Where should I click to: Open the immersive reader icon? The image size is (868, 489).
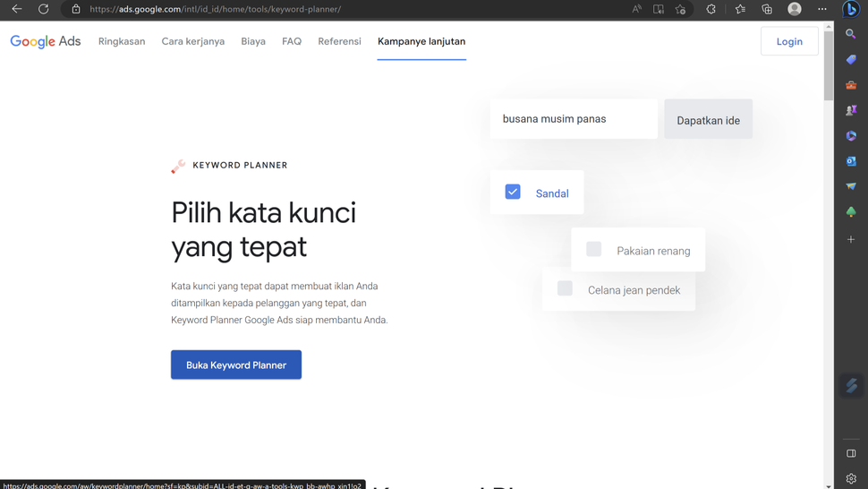point(659,9)
